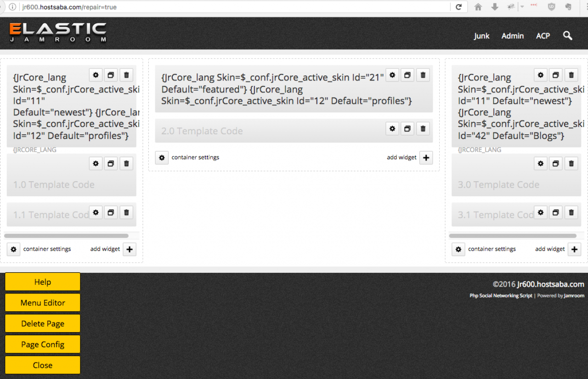Add widget plus under 2.0 Template Code
The width and height of the screenshot is (588, 379).
426,158
